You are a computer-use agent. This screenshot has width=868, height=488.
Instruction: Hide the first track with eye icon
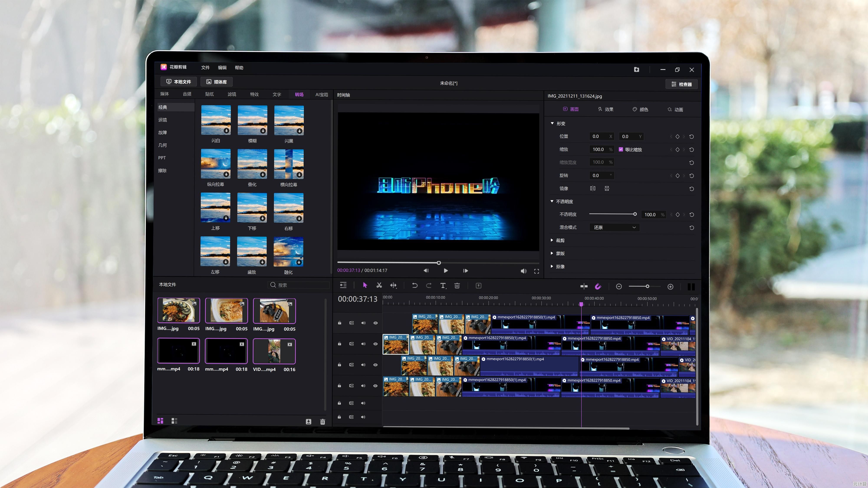click(x=375, y=323)
